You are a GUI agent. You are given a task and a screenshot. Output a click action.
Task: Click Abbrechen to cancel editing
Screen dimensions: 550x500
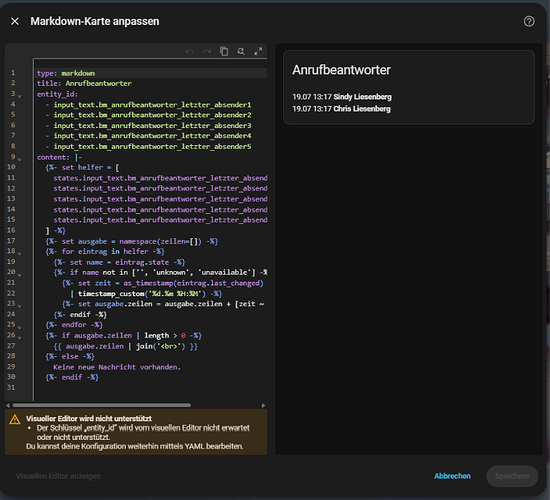coord(452,476)
